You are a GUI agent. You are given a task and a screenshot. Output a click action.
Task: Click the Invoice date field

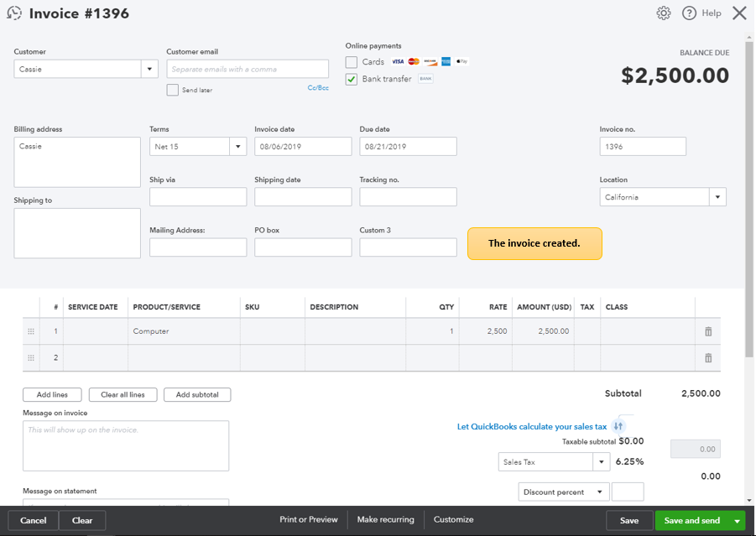click(x=303, y=147)
